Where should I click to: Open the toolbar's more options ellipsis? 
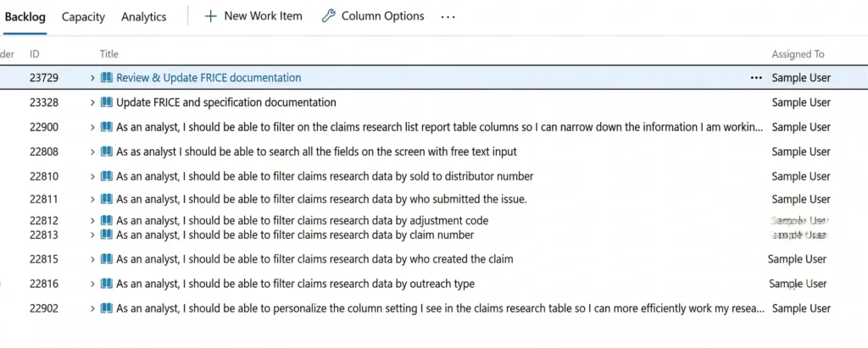(448, 17)
